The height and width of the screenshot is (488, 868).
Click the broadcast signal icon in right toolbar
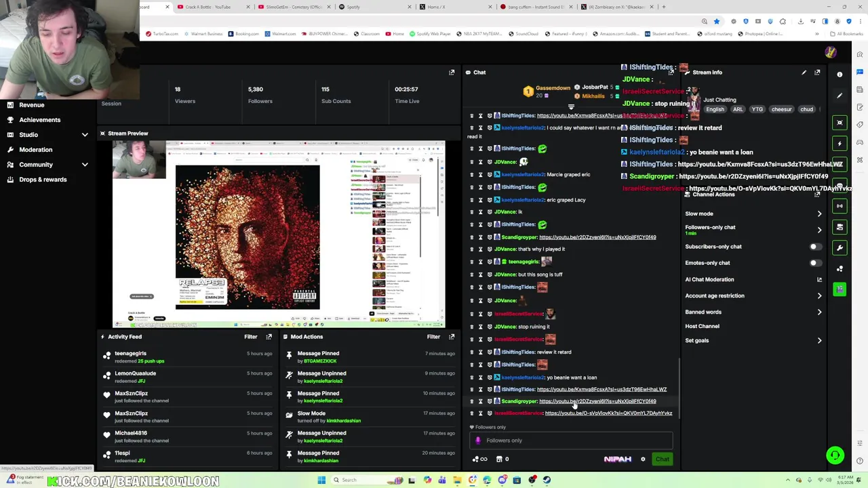click(840, 206)
